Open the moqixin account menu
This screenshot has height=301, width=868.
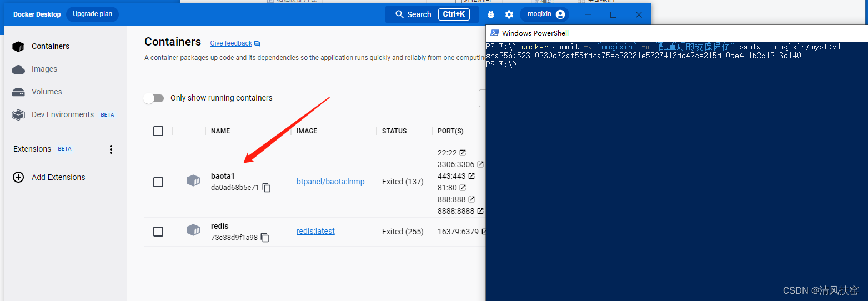tap(544, 14)
